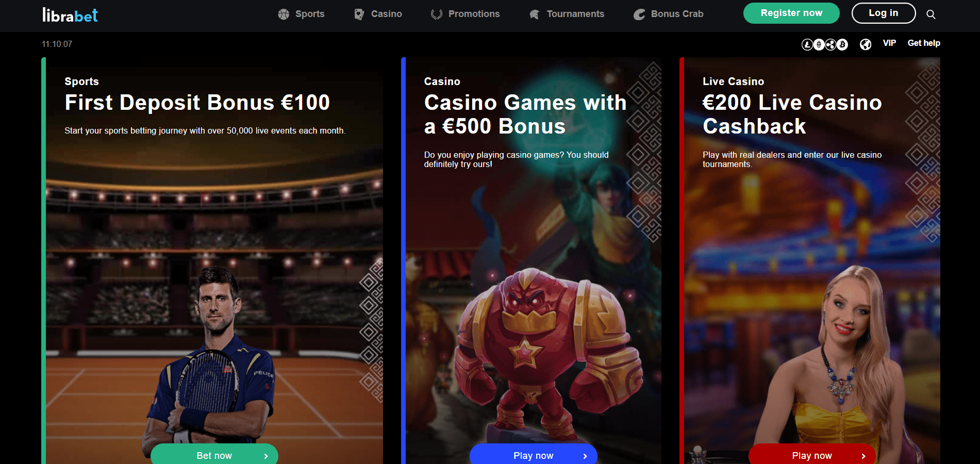Viewport: 980px width, 464px height.
Task: Click the Litecoin crypto icon
Action: pyautogui.click(x=807, y=45)
